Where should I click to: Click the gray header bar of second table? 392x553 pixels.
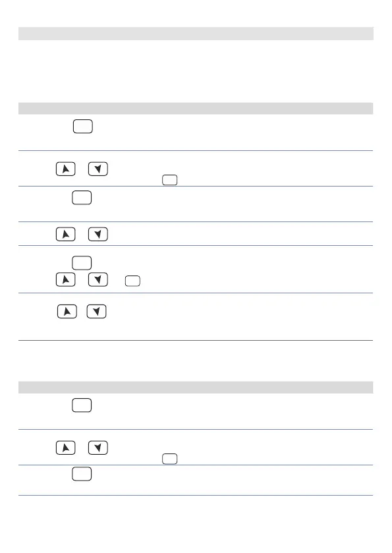pyautogui.click(x=196, y=388)
